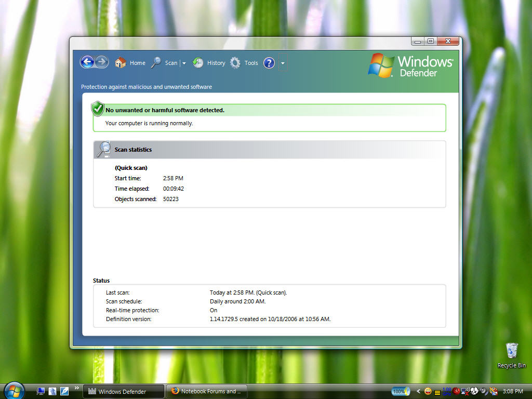Image resolution: width=532 pixels, height=399 pixels.
Task: Select the Recycle Bin desktop icon
Action: point(512,355)
